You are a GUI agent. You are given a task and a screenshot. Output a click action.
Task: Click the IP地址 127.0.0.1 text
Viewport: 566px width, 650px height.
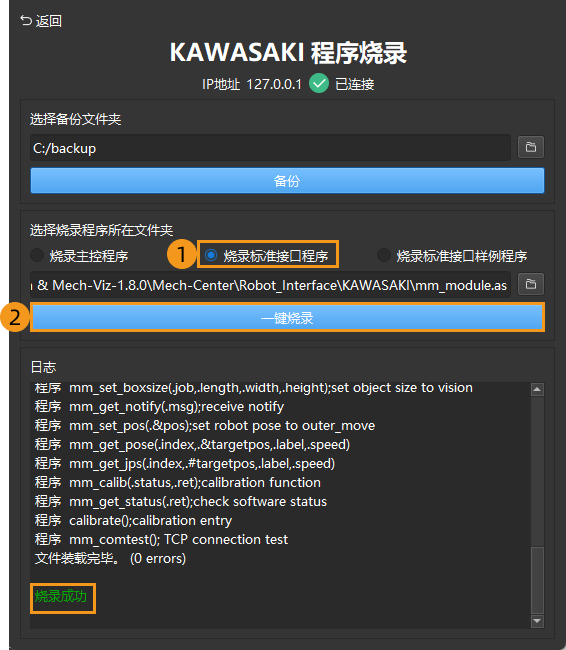click(252, 84)
